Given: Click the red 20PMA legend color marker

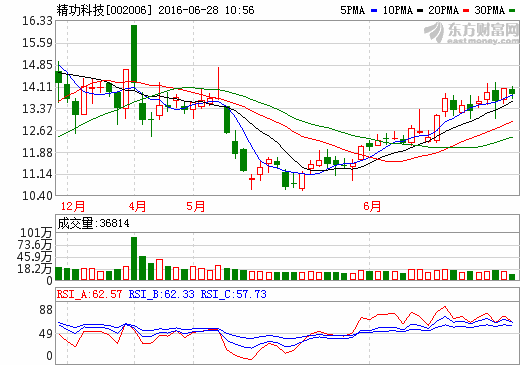Looking at the screenshot, I should 466,11.
